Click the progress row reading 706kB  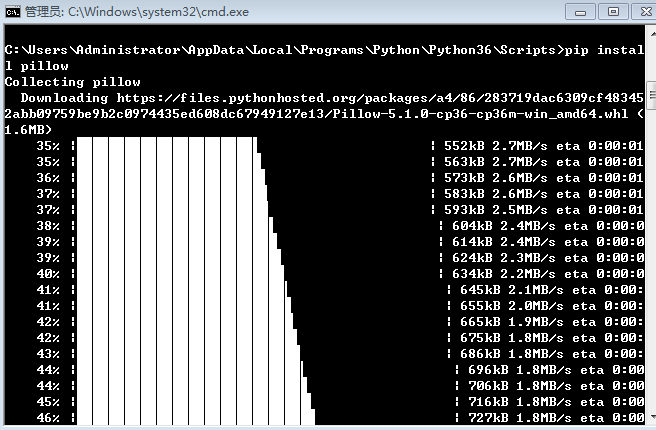click(x=340, y=386)
